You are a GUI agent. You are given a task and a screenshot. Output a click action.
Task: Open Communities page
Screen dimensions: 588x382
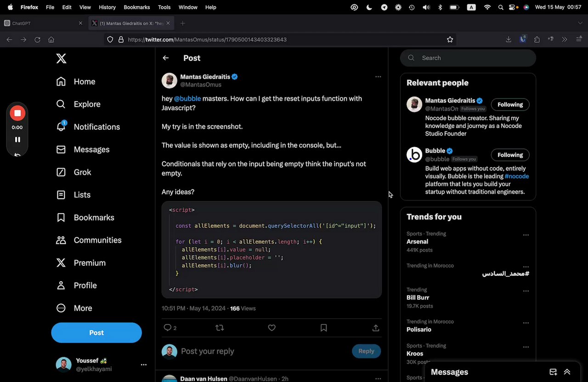tap(89, 240)
